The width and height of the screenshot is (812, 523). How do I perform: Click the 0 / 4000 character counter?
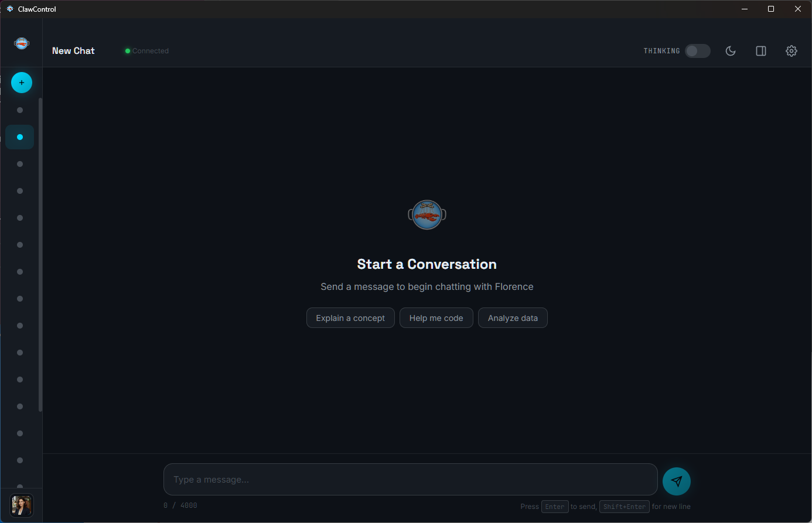(180, 505)
